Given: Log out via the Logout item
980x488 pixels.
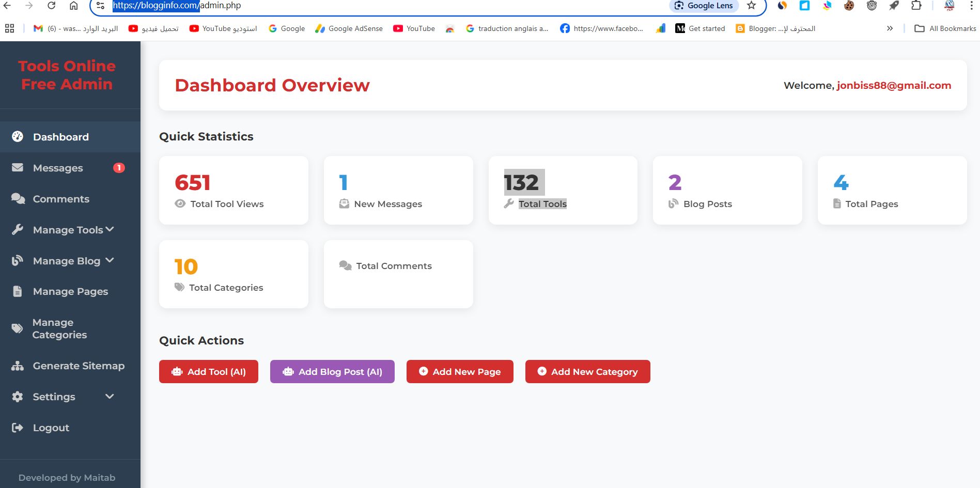Looking at the screenshot, I should (x=70, y=428).
